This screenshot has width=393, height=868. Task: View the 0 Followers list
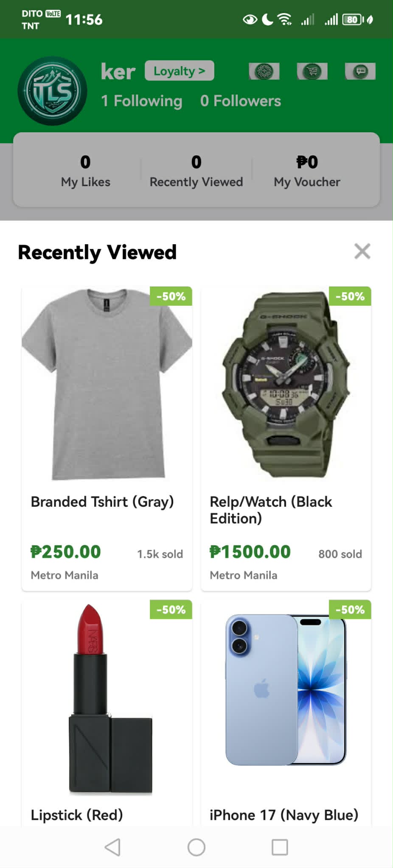(241, 101)
